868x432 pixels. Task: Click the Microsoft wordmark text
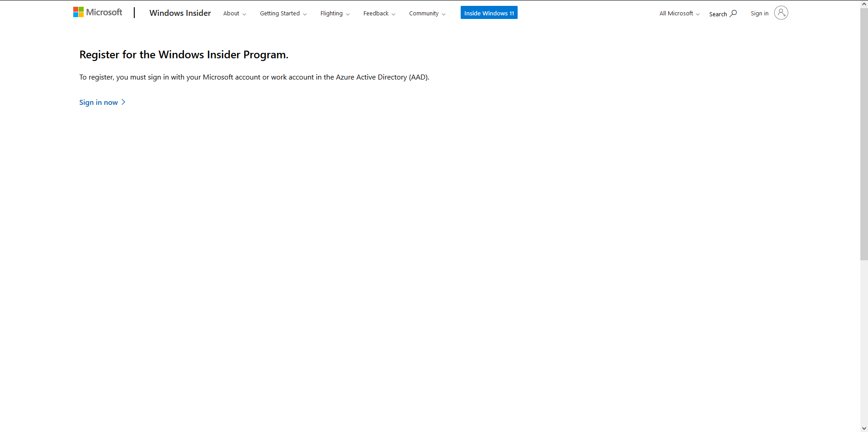[x=104, y=12]
